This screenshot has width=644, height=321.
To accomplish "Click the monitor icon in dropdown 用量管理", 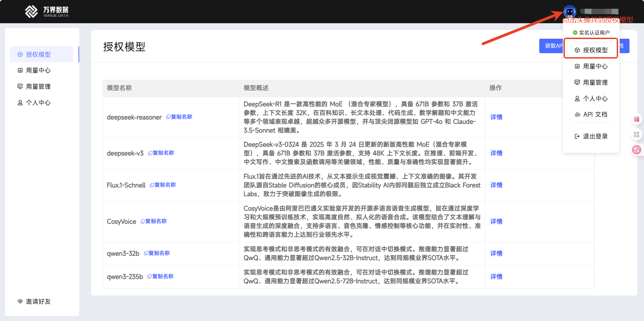I will point(577,82).
